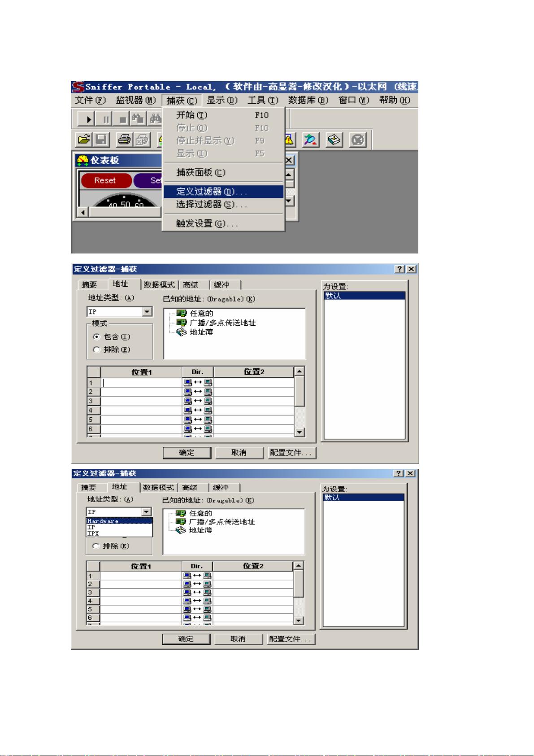Open the 工具(T) menu

point(263,101)
